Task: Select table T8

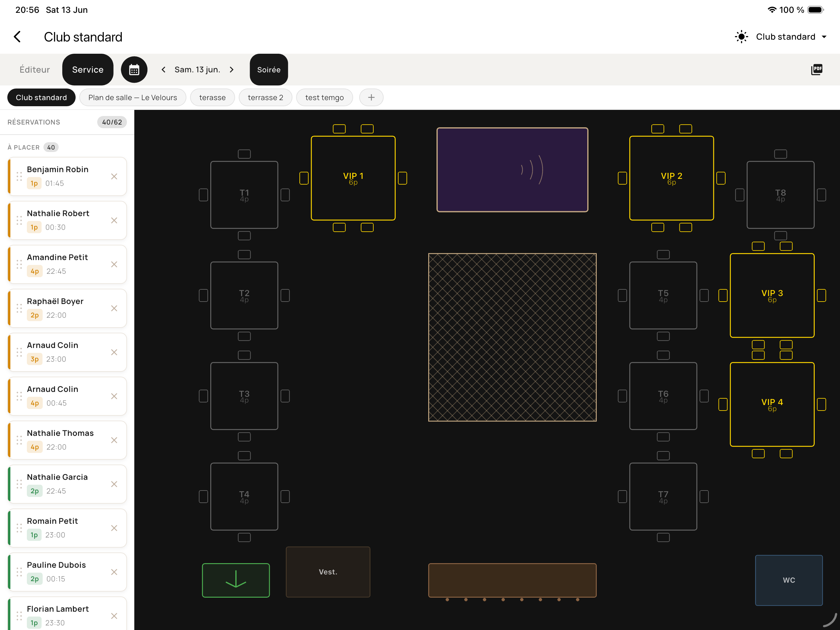Action: [x=780, y=195]
